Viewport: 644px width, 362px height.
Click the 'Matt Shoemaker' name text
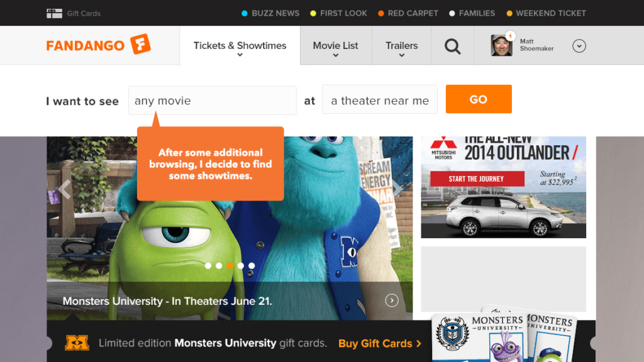pos(536,45)
